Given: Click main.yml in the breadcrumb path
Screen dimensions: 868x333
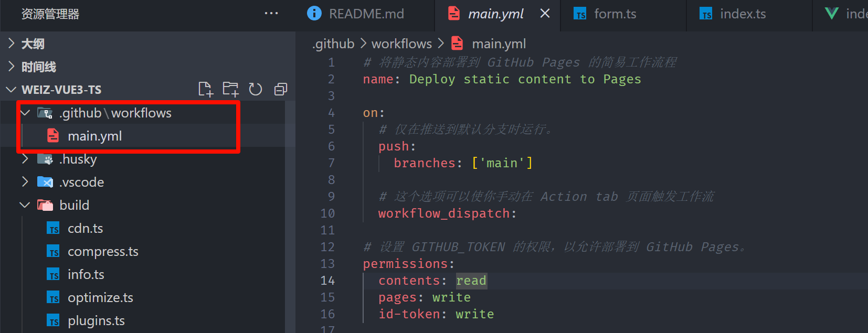Looking at the screenshot, I should 499,44.
